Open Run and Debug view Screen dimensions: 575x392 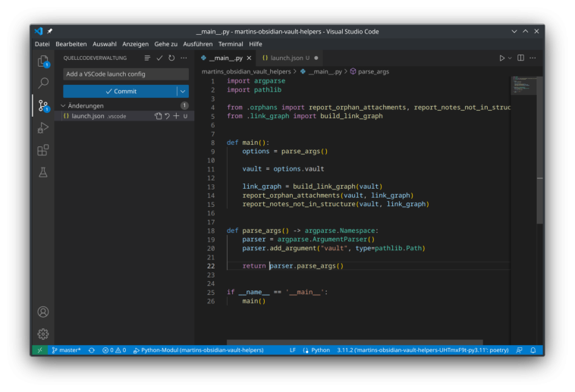pos(43,127)
